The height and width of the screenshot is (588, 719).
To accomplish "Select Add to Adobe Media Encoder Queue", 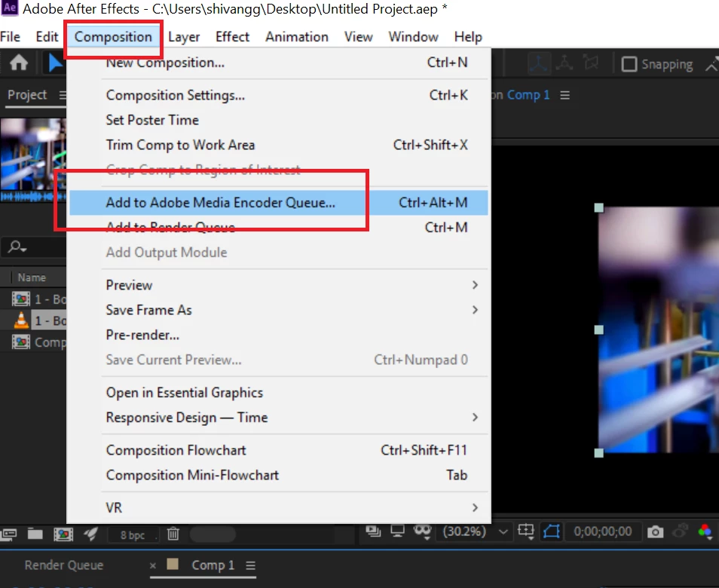I will click(278, 203).
